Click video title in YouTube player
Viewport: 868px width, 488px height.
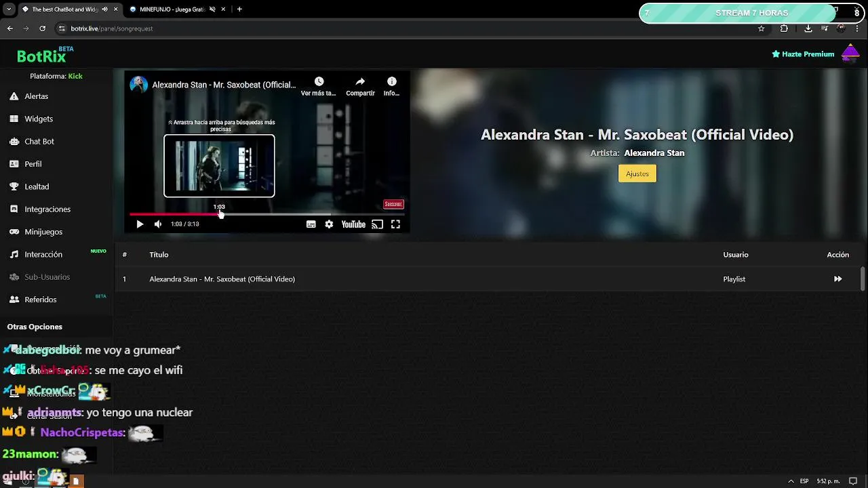[224, 85]
